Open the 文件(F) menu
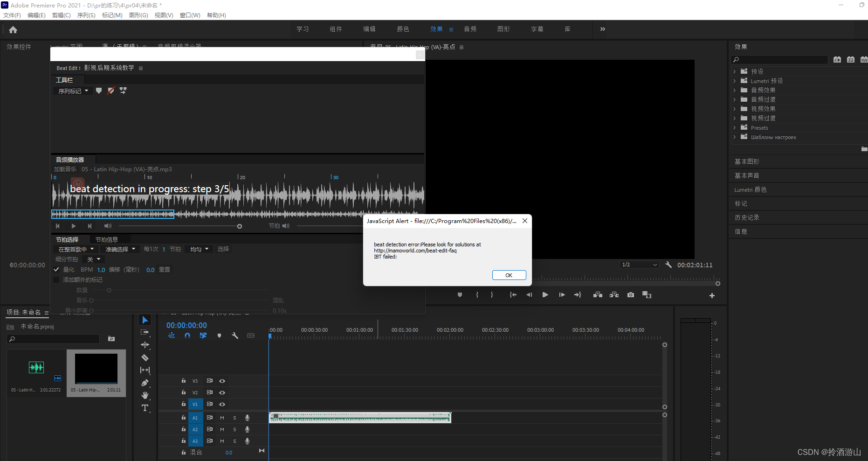The image size is (868, 461). (12, 15)
